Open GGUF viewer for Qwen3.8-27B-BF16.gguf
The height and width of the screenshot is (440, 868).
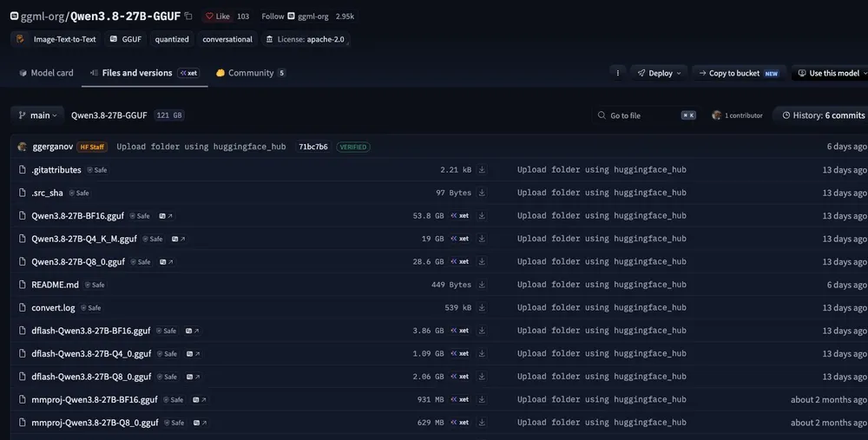[x=166, y=216]
